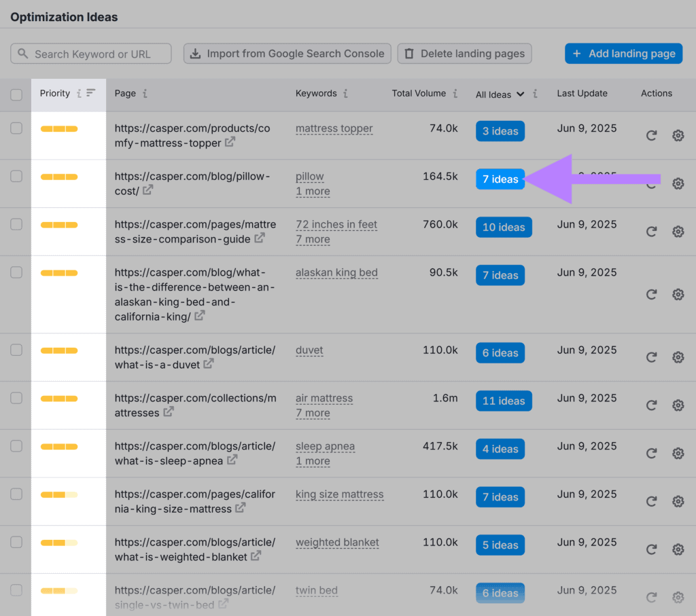Open the highlighted '7 ideas' button
The width and height of the screenshot is (696, 616).
(500, 179)
